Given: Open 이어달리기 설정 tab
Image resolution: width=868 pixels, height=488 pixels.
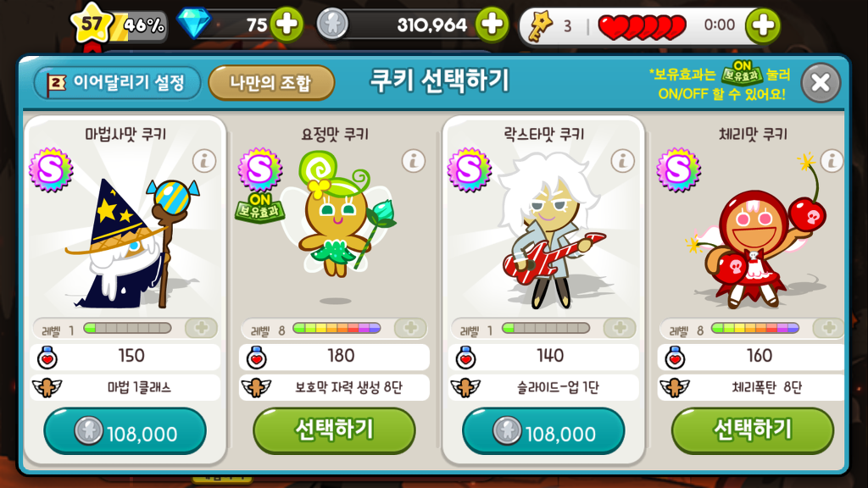Looking at the screenshot, I should 117,84.
